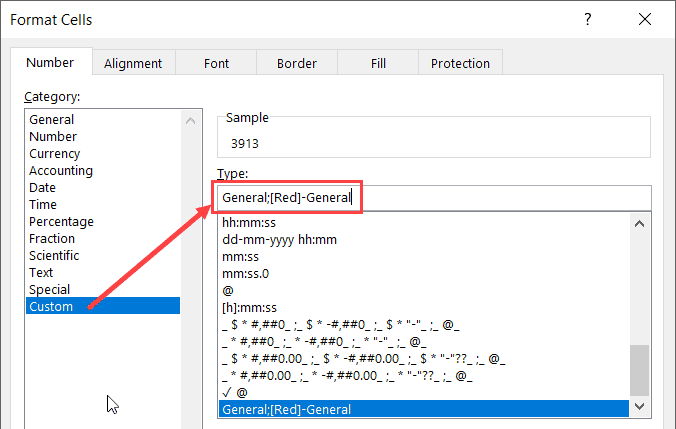Pick the [h]:mm:ss format

(x=252, y=308)
